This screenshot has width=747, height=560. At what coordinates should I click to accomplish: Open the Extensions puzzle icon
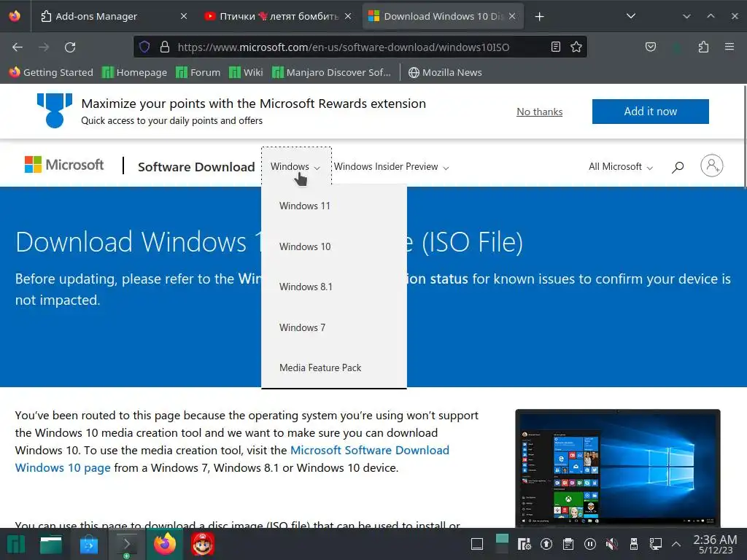coord(703,47)
